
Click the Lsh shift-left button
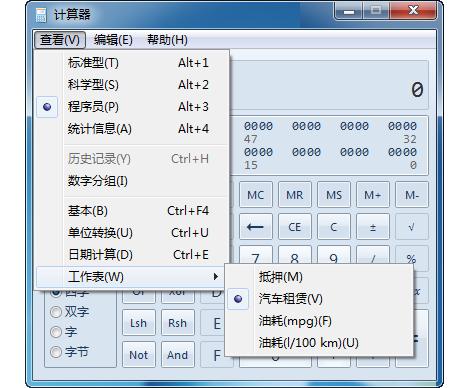pyautogui.click(x=139, y=323)
